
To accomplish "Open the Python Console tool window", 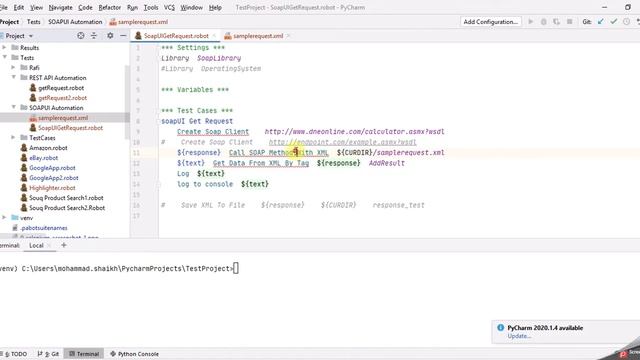I will tap(134, 354).
